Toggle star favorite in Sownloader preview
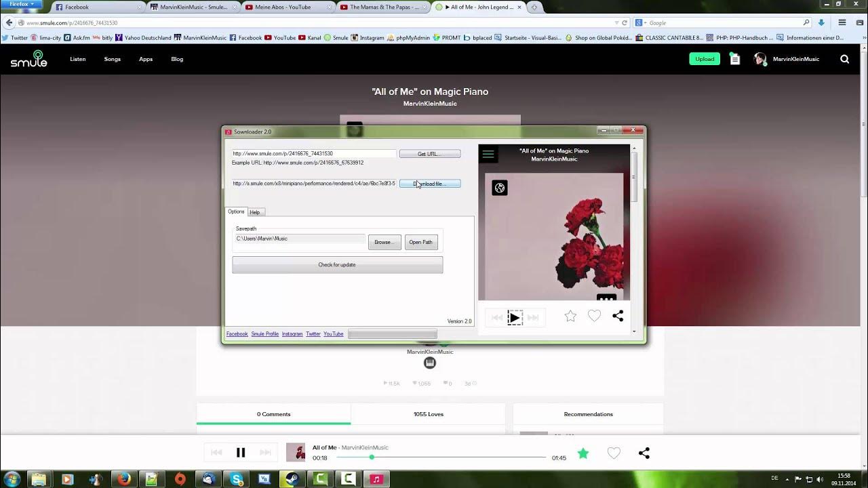Screen dimensions: 868x488 570,316
